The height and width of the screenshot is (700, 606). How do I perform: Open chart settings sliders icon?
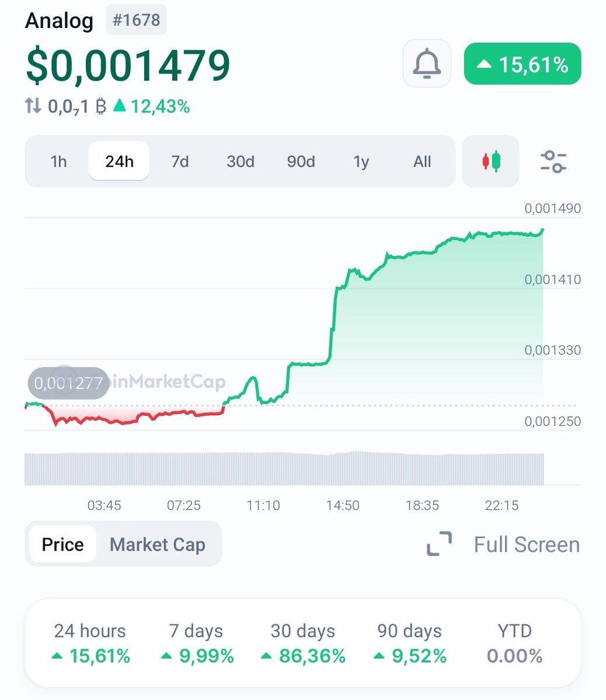point(553,161)
